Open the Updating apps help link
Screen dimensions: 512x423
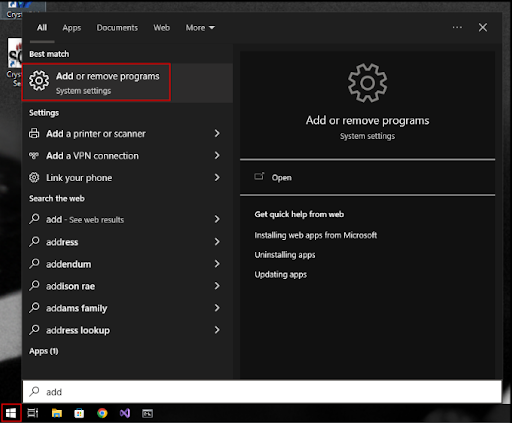[281, 275]
